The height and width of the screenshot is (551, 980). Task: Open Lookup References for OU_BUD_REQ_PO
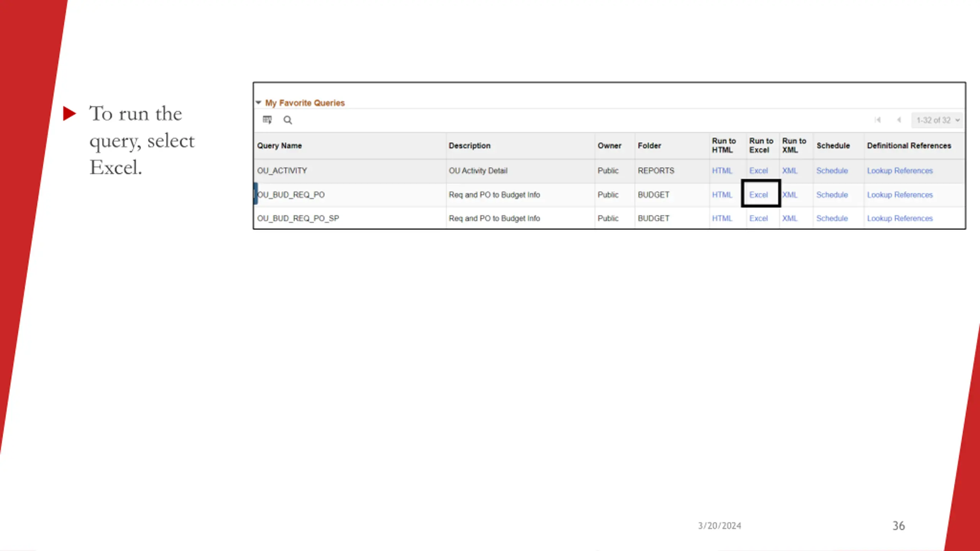tap(900, 195)
